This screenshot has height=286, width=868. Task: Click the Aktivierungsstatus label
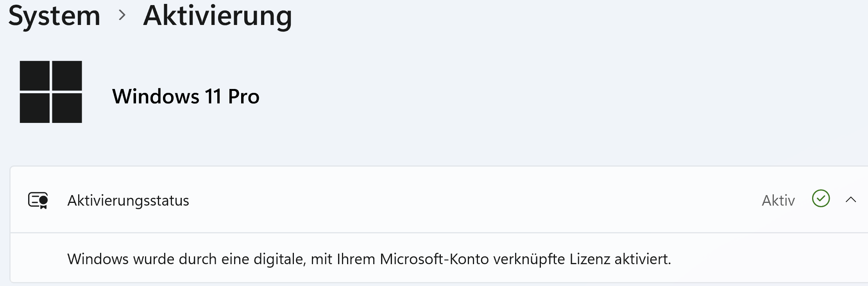pyautogui.click(x=128, y=201)
